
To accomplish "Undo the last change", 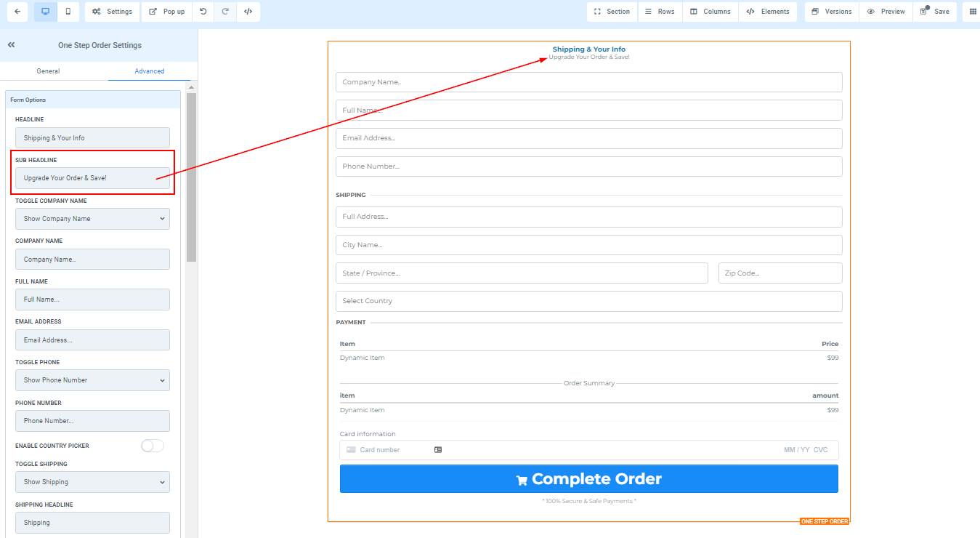I will (x=203, y=12).
